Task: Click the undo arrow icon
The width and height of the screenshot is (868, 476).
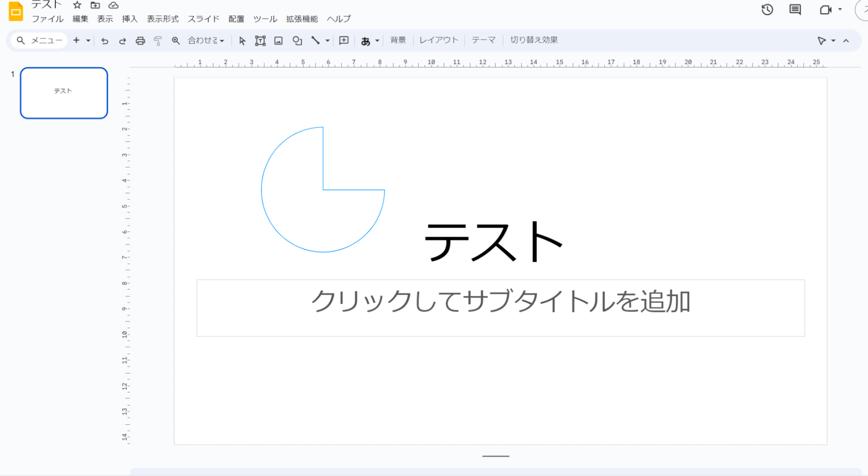Action: [105, 41]
